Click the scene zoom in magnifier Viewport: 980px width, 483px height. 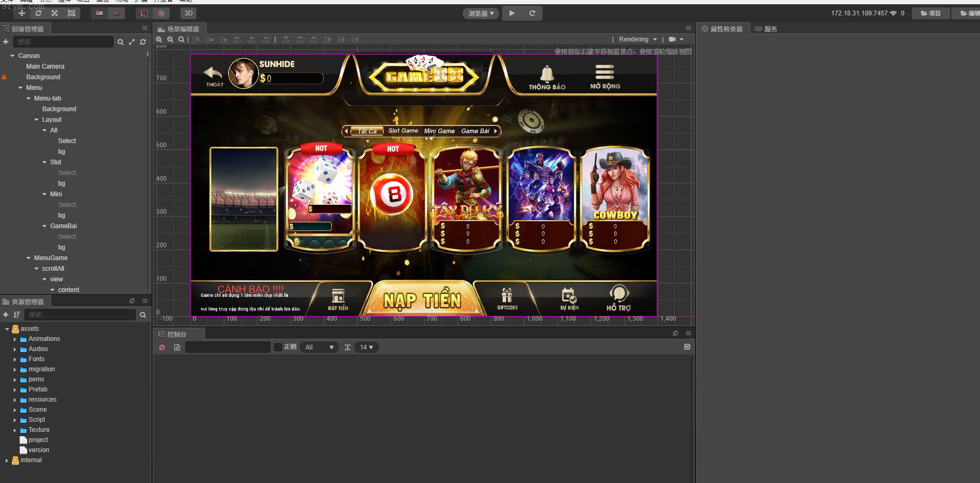(159, 39)
